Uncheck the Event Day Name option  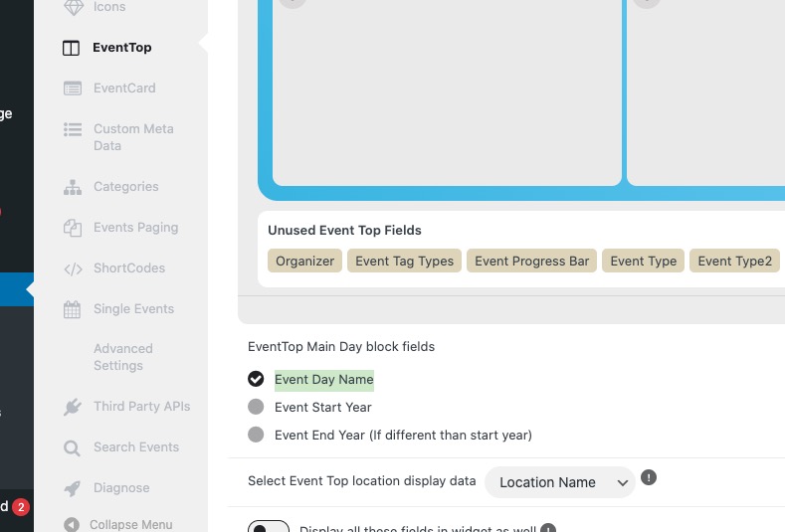pyautogui.click(x=256, y=379)
